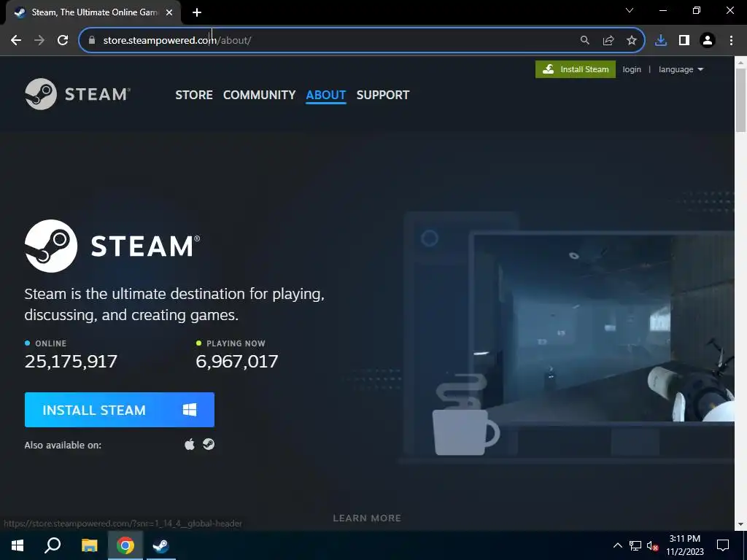Open the muted volume tray icon
This screenshot has width=747, height=560.
[652, 545]
